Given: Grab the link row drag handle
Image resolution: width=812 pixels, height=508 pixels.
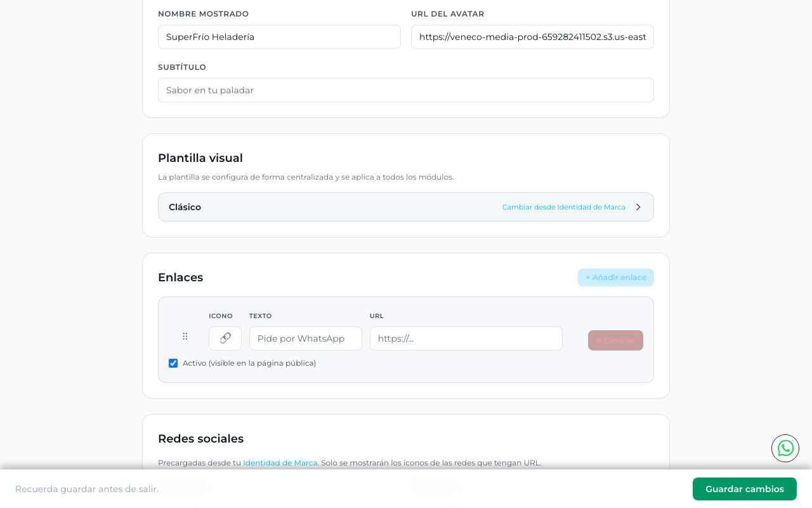Looking at the screenshot, I should (x=185, y=337).
